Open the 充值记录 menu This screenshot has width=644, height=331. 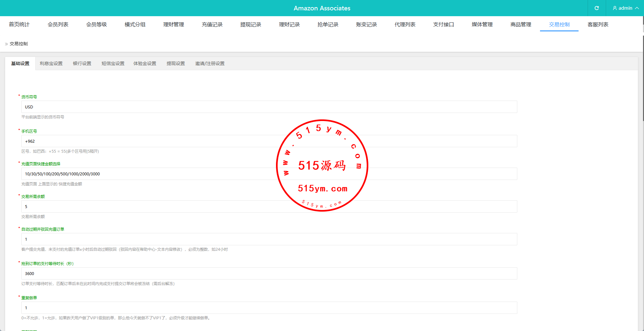coord(212,25)
